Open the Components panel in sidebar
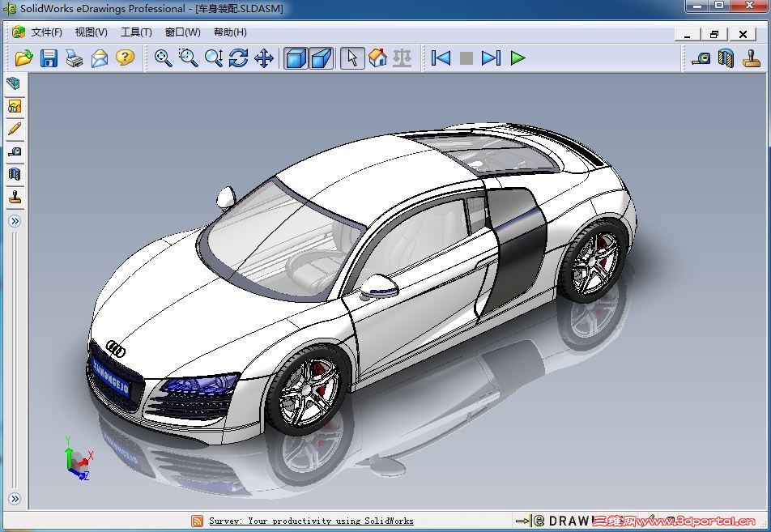 (x=14, y=83)
